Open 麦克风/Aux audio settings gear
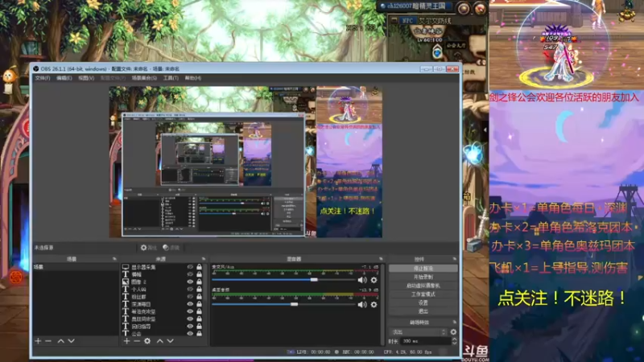The height and width of the screenshot is (362, 644). tap(374, 280)
